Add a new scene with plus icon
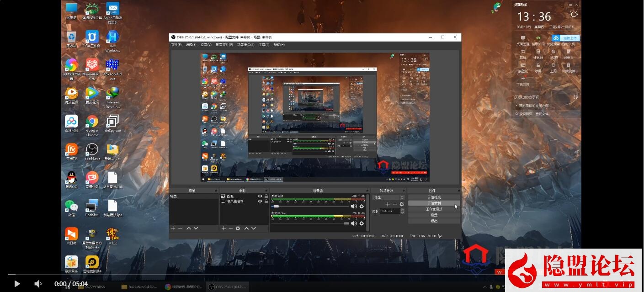Image resolution: width=644 pixels, height=292 pixels. coord(173,228)
